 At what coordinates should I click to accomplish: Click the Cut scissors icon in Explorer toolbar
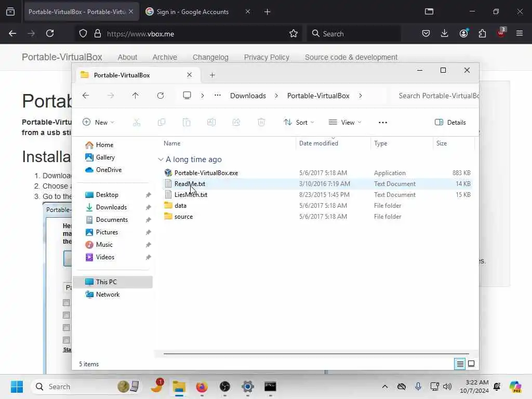(137, 123)
